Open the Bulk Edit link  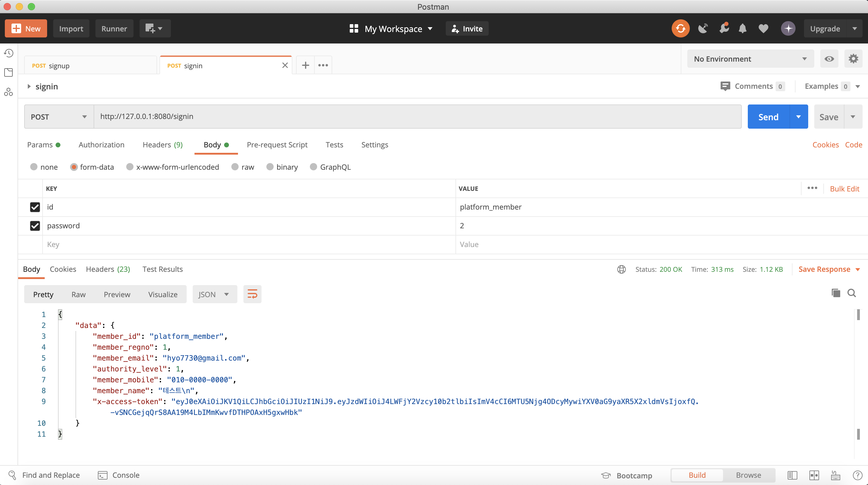click(844, 189)
